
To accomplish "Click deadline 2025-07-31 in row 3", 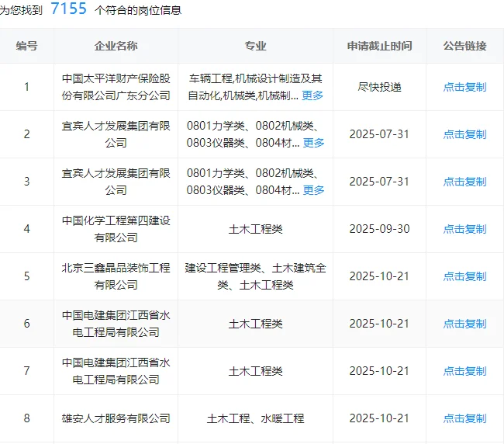I will [380, 182].
